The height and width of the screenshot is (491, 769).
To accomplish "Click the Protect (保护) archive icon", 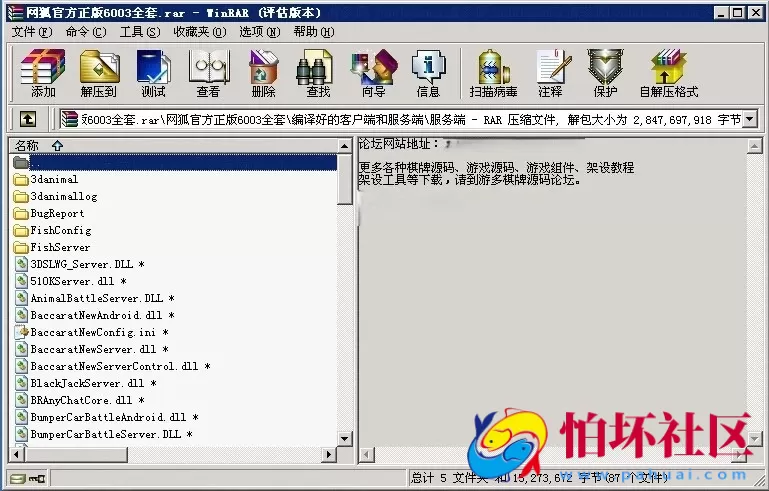I will (x=605, y=73).
